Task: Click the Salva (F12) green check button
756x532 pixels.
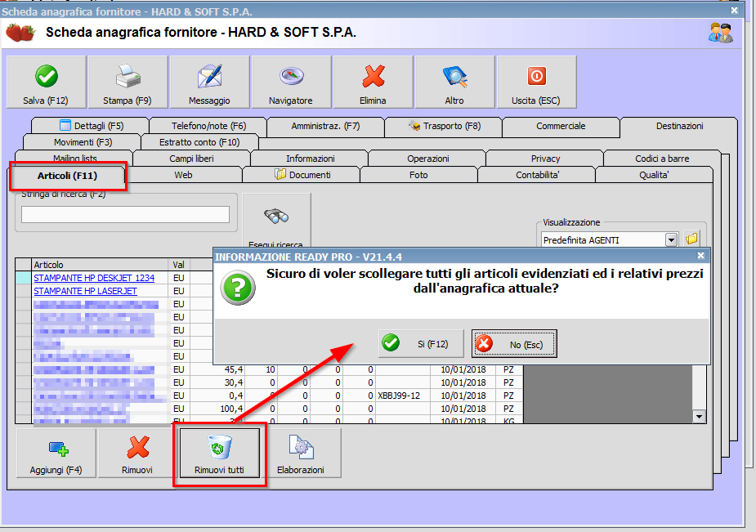Action: [x=47, y=82]
